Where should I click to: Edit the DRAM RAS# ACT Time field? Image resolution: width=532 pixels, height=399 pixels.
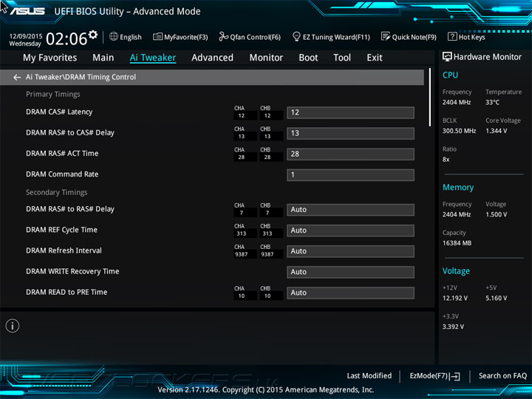pos(350,154)
